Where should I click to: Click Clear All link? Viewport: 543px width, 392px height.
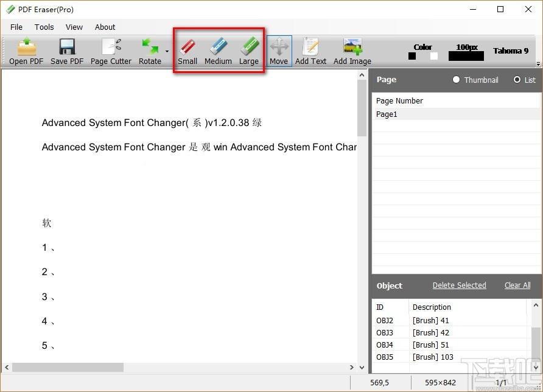click(x=517, y=285)
